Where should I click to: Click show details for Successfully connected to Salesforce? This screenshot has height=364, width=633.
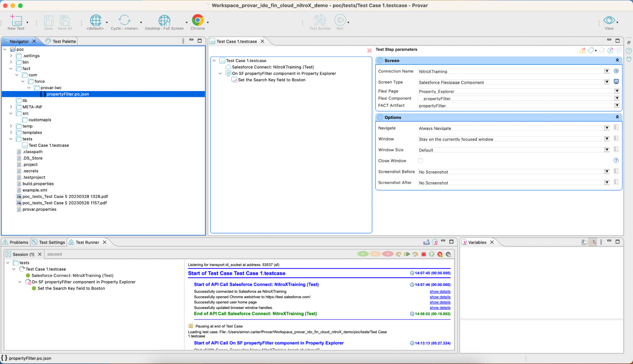(x=440, y=292)
